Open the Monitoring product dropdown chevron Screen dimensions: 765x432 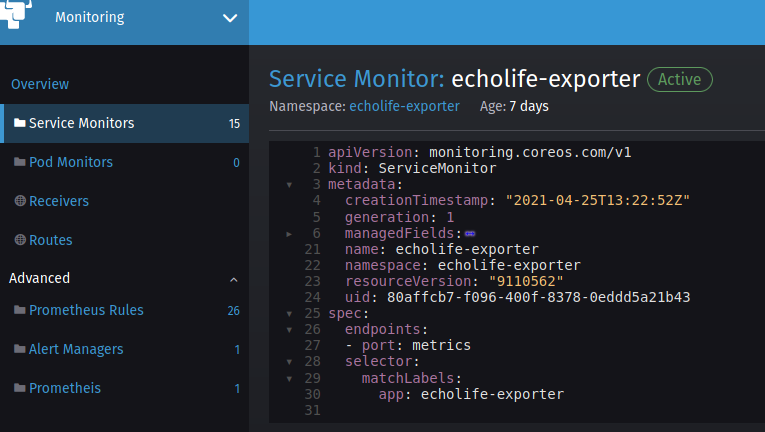tap(230, 18)
